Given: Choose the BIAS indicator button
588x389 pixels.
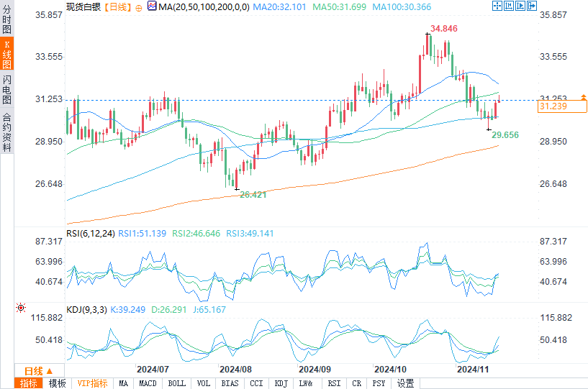Looking at the screenshot, I should click(230, 383).
